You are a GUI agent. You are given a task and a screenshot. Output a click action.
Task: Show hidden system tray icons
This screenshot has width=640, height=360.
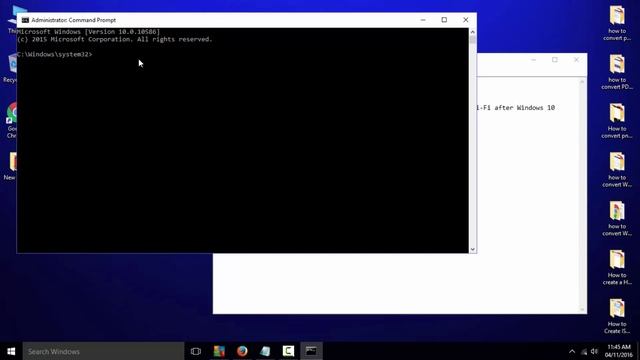pos(572,351)
